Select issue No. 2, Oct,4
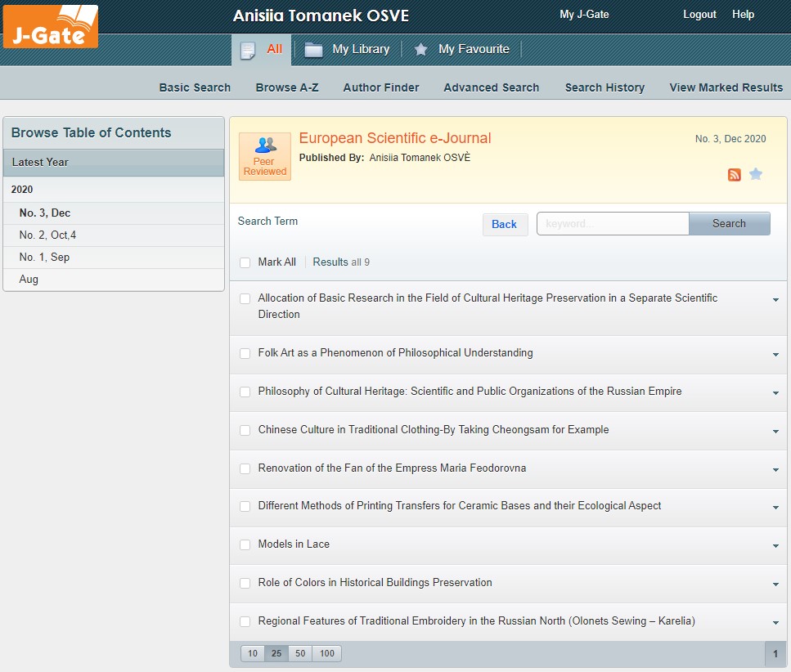Viewport: 791px width, 672px height. tap(47, 235)
